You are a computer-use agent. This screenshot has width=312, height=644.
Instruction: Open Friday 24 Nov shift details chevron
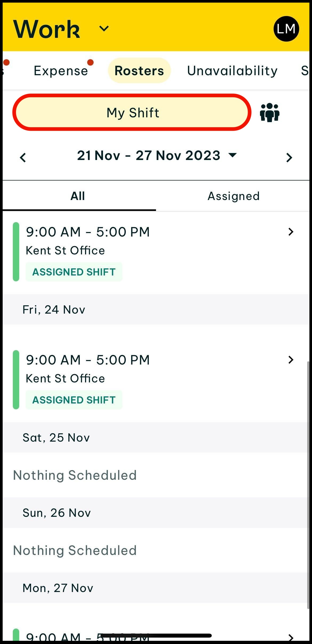tap(291, 360)
